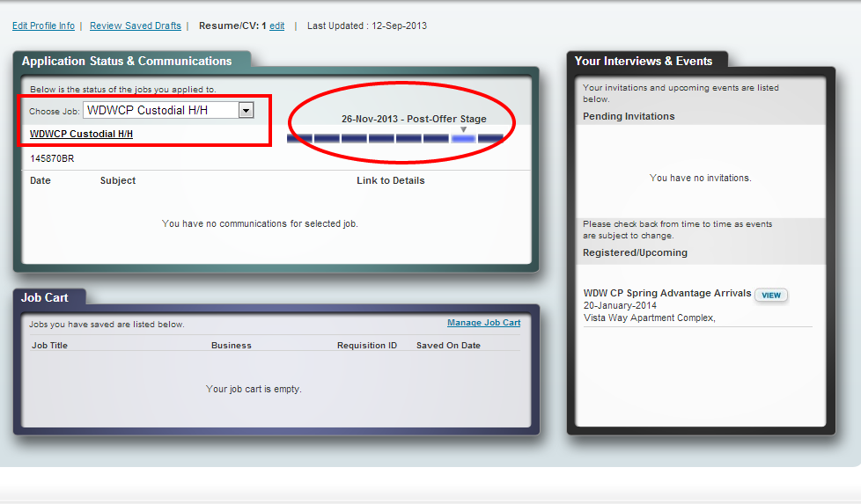Image resolution: width=861 pixels, height=504 pixels.
Task: Click the Your Interviews & Events header
Action: tap(644, 61)
